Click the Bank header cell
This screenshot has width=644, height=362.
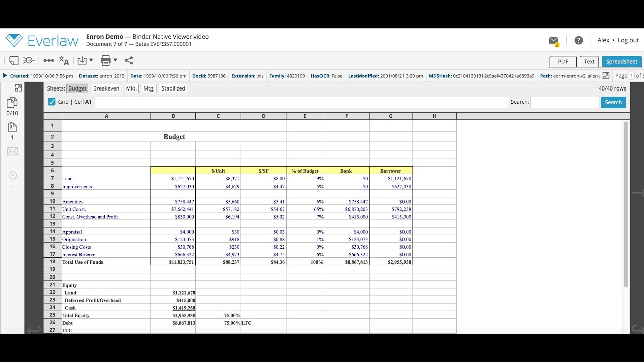pyautogui.click(x=346, y=171)
